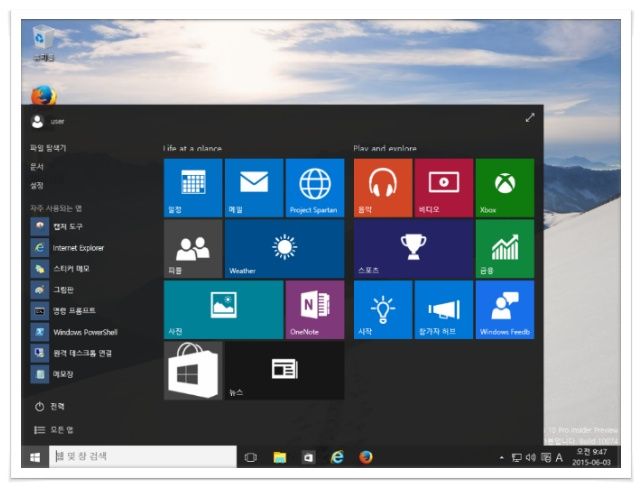642x488 pixels.
Task: Launch Firefox from taskbar
Action: pyautogui.click(x=366, y=457)
